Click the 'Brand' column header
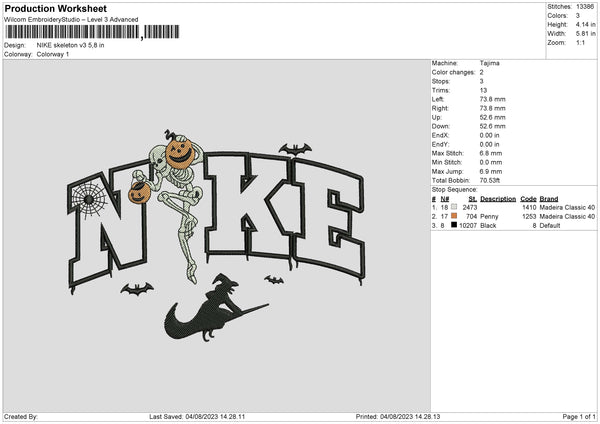 coord(549,199)
